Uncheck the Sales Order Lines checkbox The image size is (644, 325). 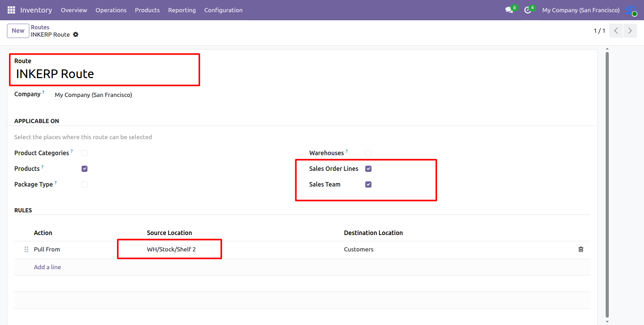pyautogui.click(x=368, y=169)
